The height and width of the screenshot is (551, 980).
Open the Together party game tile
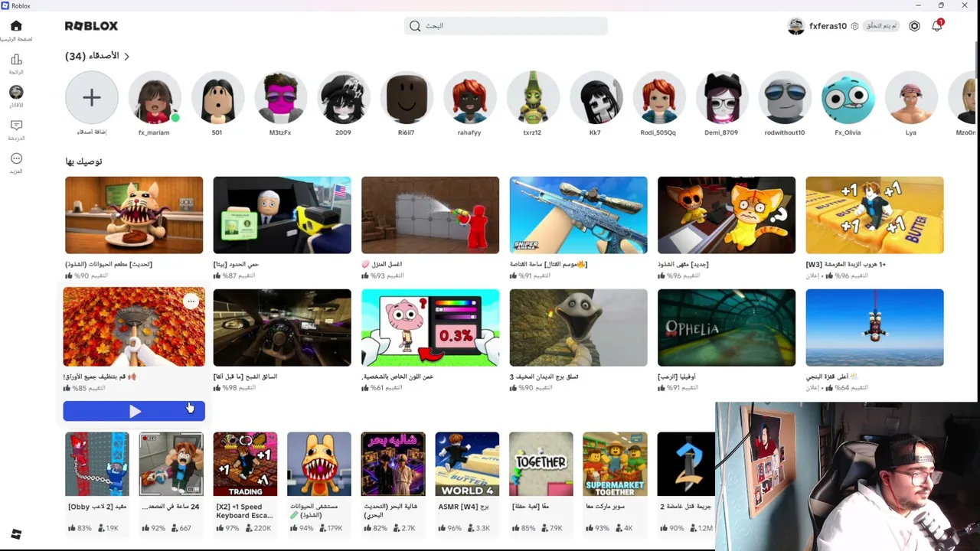tap(541, 465)
